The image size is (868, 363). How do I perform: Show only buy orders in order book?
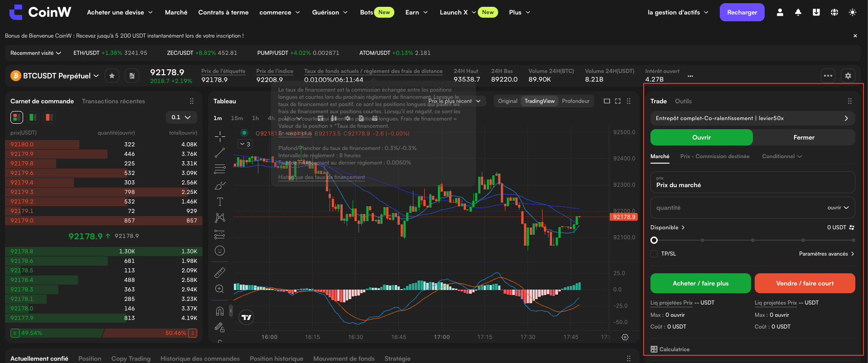click(33, 117)
